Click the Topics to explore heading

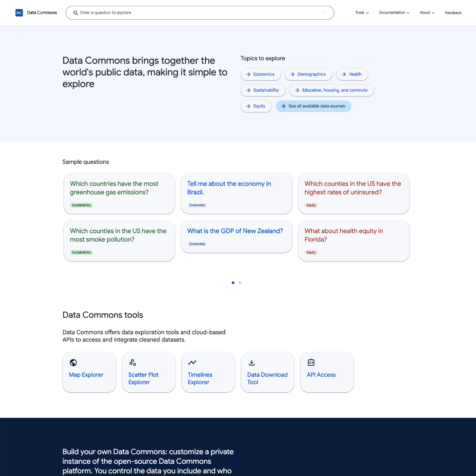pyautogui.click(x=263, y=58)
